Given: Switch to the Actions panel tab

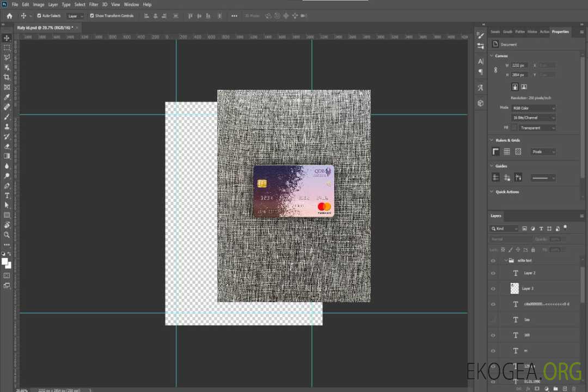Looking at the screenshot, I should (544, 32).
